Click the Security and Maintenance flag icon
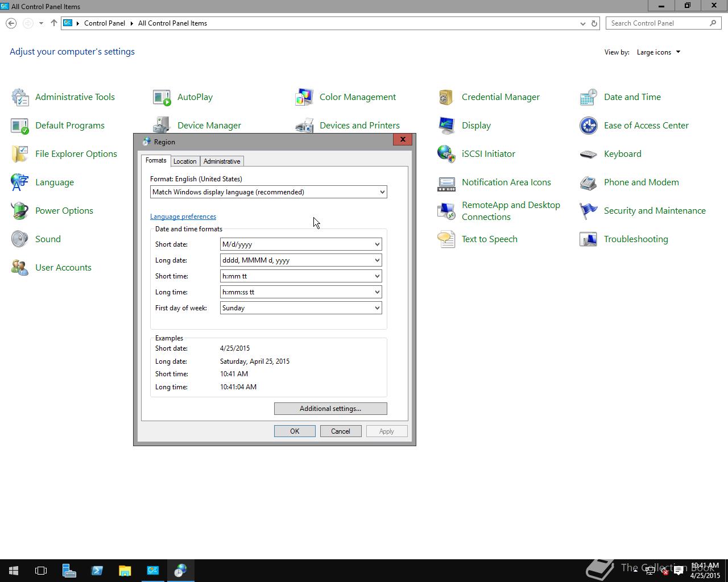Viewport: 728px width, 582px height. point(589,211)
